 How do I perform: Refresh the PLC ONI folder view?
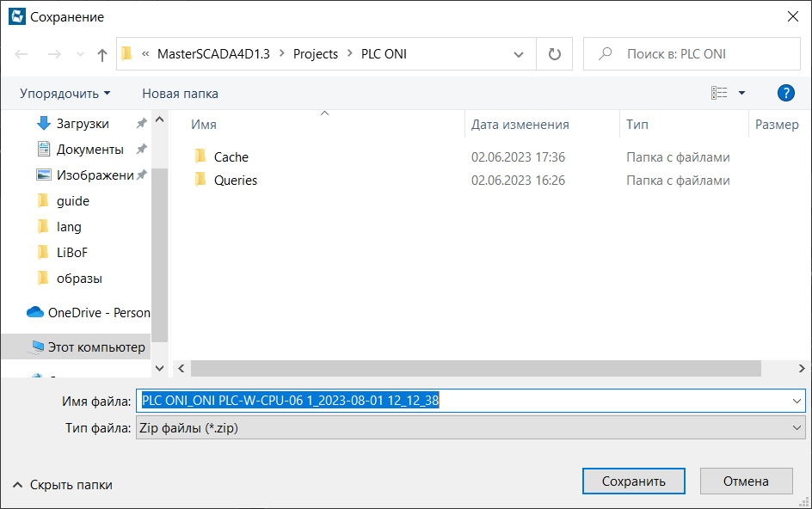[x=555, y=54]
